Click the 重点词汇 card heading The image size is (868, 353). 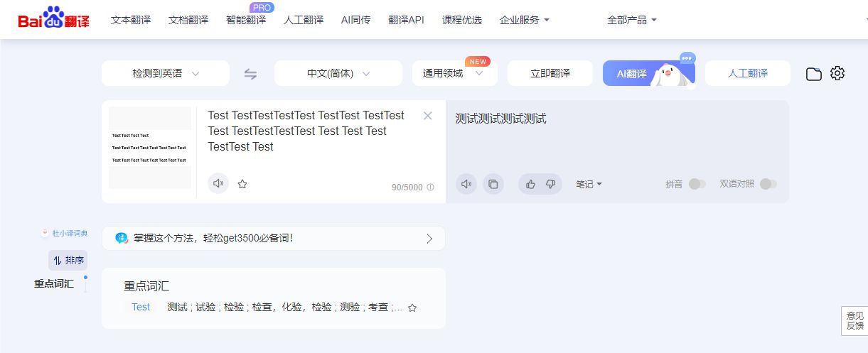coord(146,286)
